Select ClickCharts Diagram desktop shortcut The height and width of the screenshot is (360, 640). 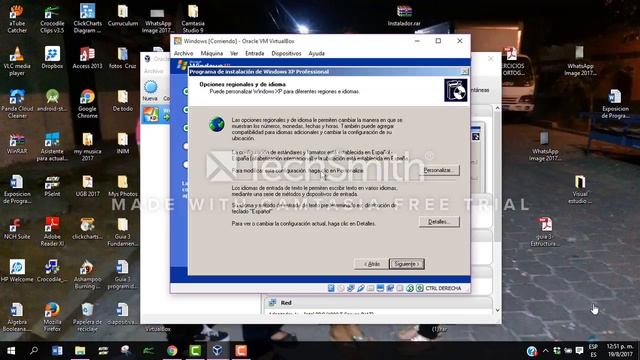coord(87,18)
